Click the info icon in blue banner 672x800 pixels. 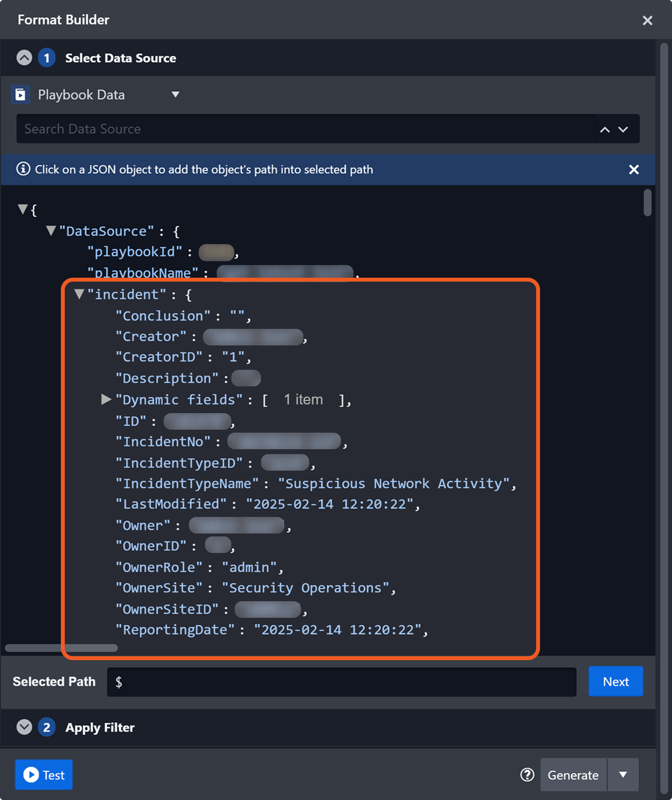click(23, 169)
